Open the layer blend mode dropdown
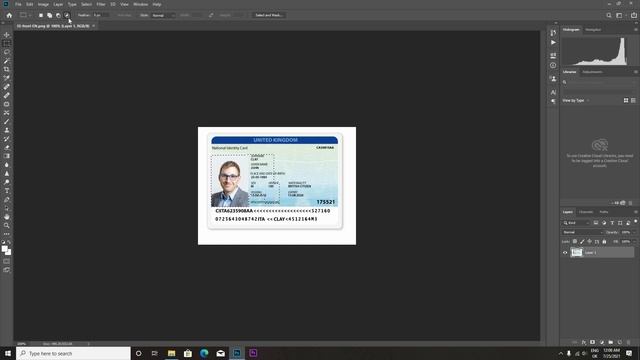 tap(582, 232)
